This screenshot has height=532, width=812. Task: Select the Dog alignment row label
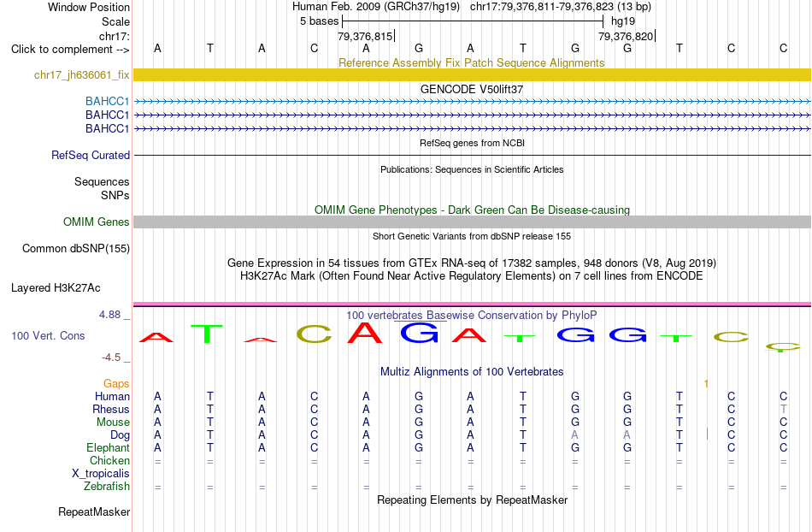pyautogui.click(x=120, y=435)
